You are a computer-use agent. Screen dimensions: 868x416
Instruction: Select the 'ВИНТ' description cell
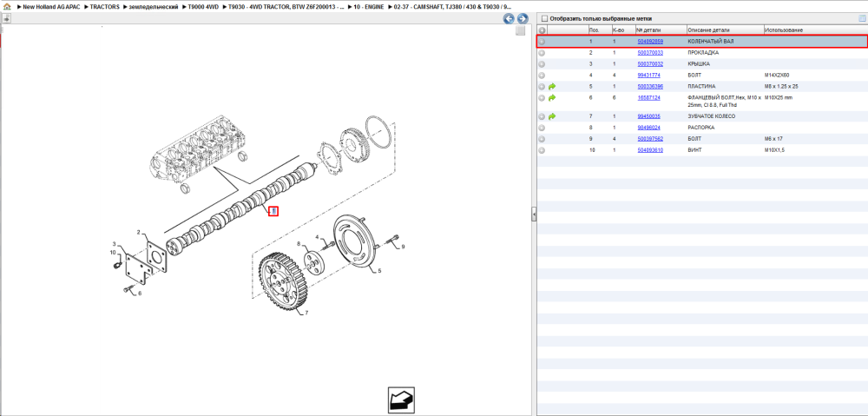pyautogui.click(x=694, y=150)
